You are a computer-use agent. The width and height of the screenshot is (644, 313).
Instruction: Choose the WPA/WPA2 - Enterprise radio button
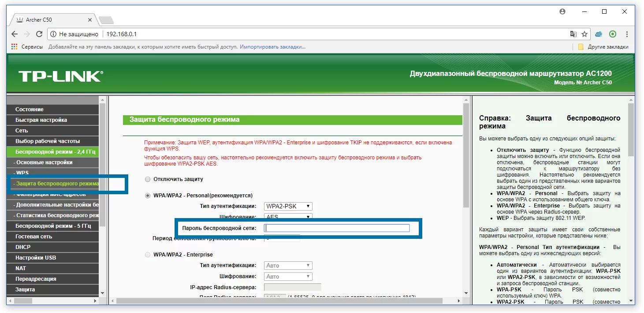click(x=148, y=255)
